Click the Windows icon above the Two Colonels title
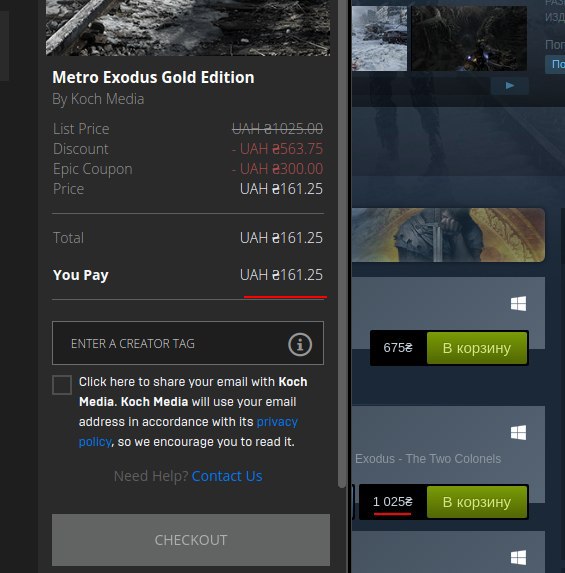565x573 pixels. [x=518, y=433]
